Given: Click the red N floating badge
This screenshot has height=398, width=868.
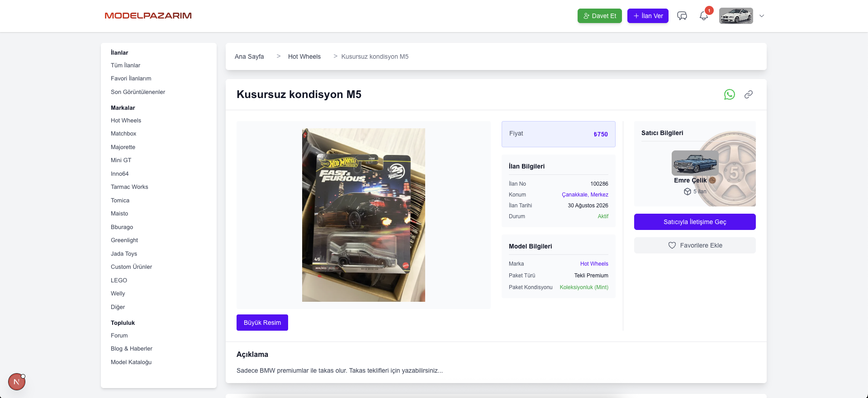Looking at the screenshot, I should pyautogui.click(x=17, y=382).
